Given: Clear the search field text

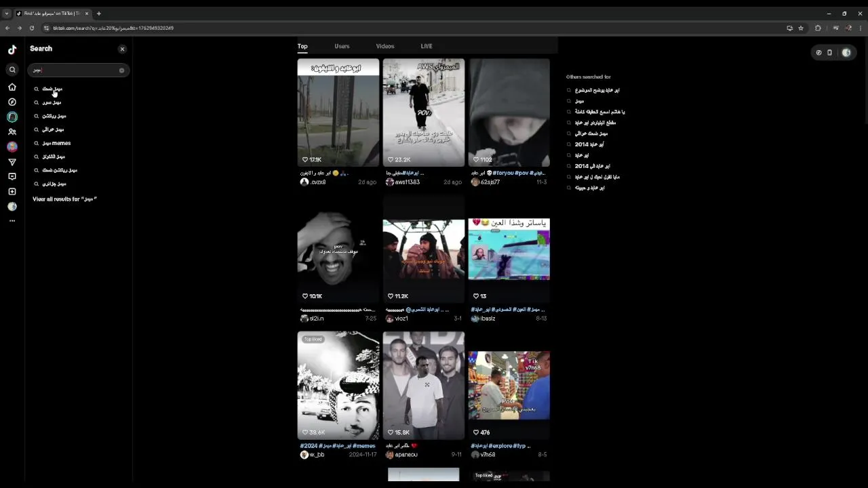Looking at the screenshot, I should point(121,70).
